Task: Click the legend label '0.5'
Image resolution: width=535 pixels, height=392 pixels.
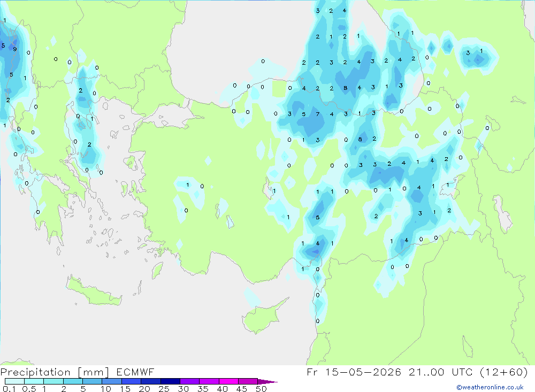Action: click(29, 389)
